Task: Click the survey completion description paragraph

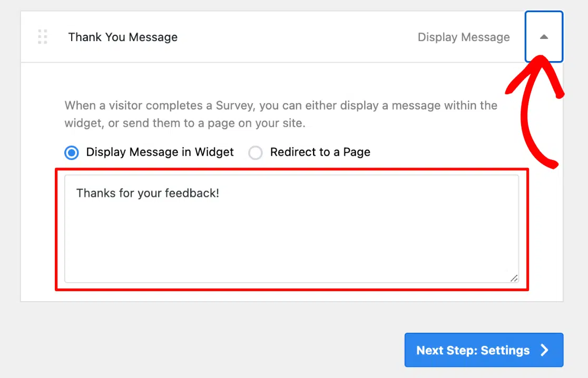Action: (x=281, y=114)
